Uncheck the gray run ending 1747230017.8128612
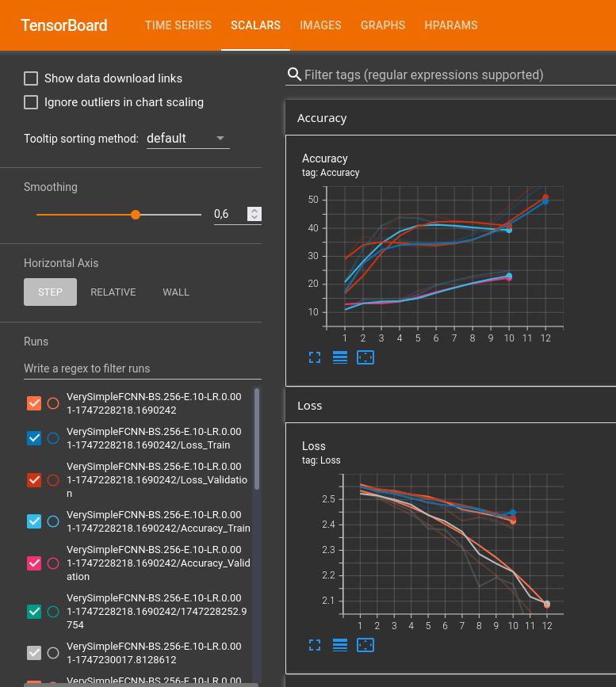The width and height of the screenshot is (616, 687). pyautogui.click(x=34, y=653)
